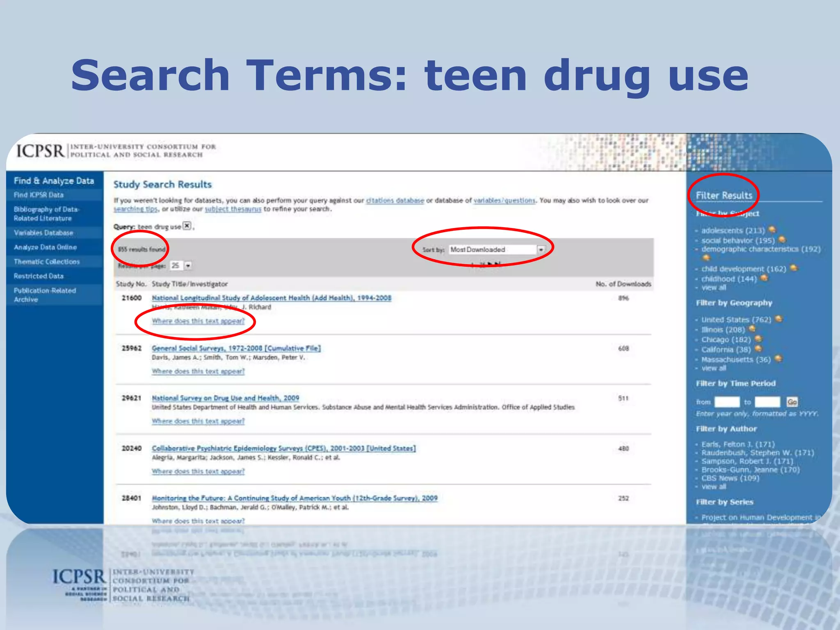Click 'Where does this text appear?' under study 25962
This screenshot has width=840, height=630.
(x=198, y=371)
